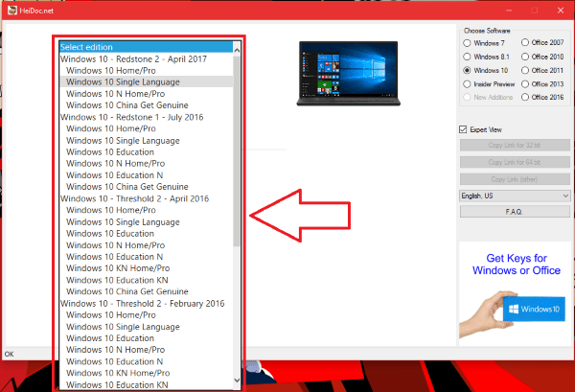Click Copy Link for 32 bit button
Viewport: 575px width, 392px height.
(515, 146)
